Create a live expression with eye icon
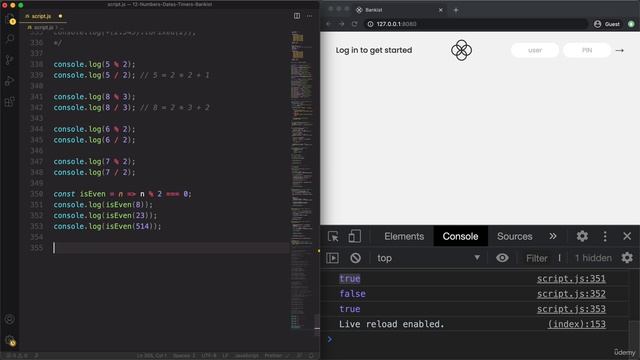 click(502, 258)
